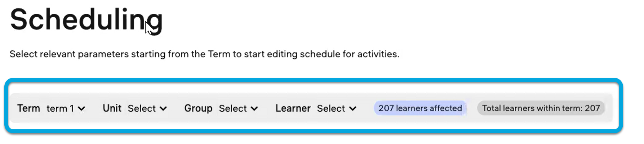Expand the Unit dropdown arrow

point(163,109)
